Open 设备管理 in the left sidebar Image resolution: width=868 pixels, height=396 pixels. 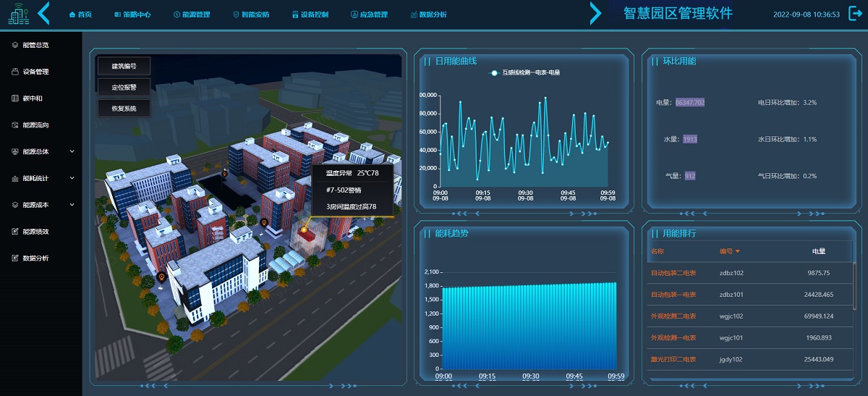(35, 72)
